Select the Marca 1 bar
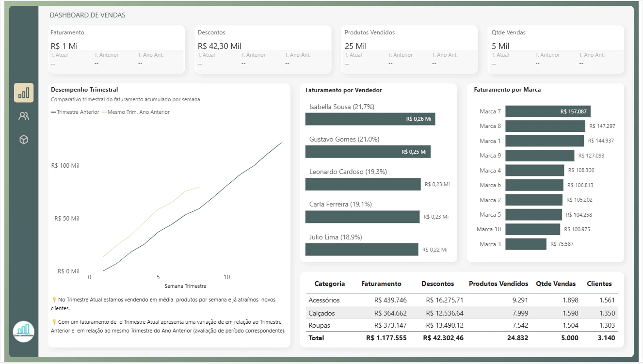The height and width of the screenshot is (364, 643). tap(545, 141)
